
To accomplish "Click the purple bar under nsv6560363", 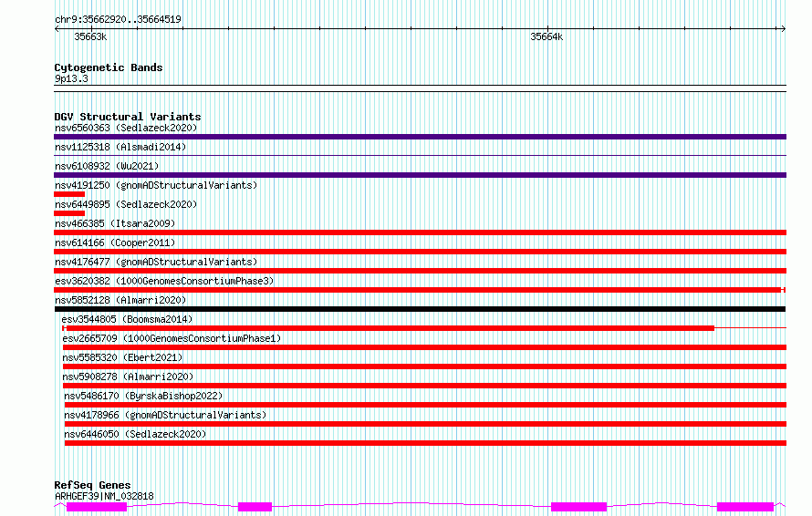I will click(x=420, y=137).
